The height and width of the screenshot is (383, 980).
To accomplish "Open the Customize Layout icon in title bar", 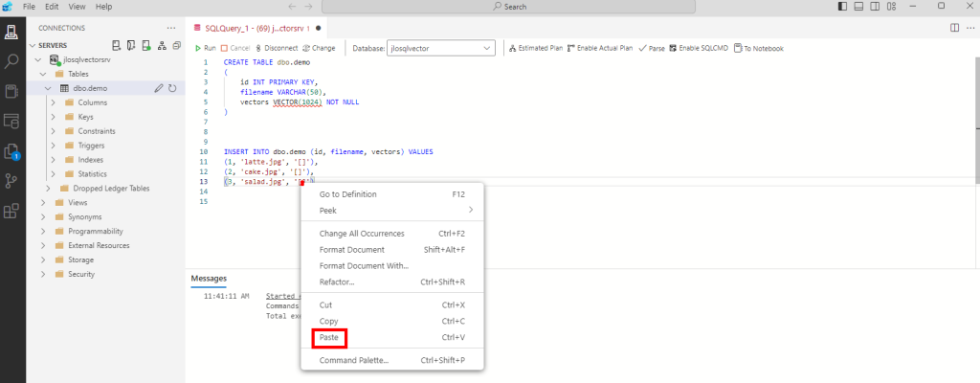I will 892,7.
